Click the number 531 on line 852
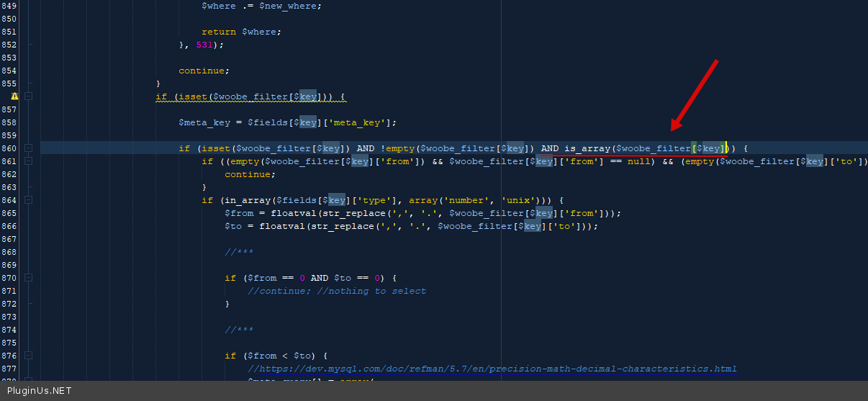The width and height of the screenshot is (868, 401). pos(204,45)
